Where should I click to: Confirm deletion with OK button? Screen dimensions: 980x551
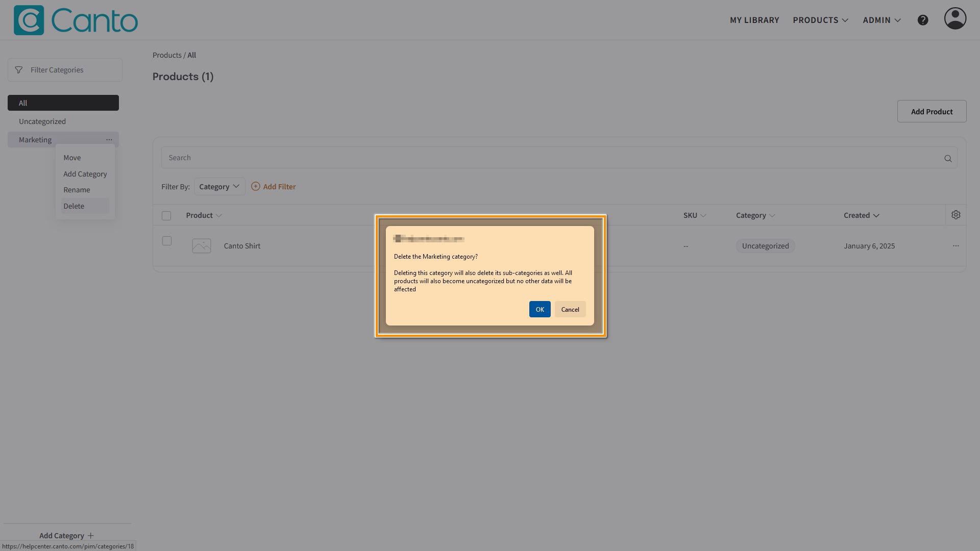pyautogui.click(x=540, y=310)
